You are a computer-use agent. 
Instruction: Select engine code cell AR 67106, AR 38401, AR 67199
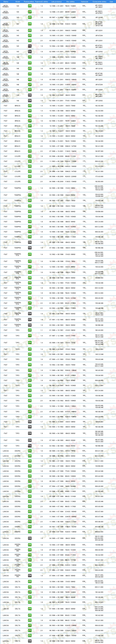99,24
